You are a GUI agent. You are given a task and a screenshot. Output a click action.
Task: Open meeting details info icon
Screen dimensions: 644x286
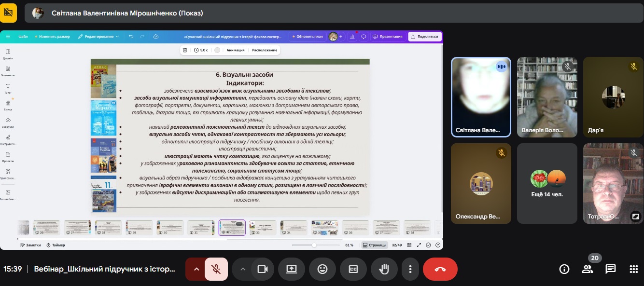564,269
